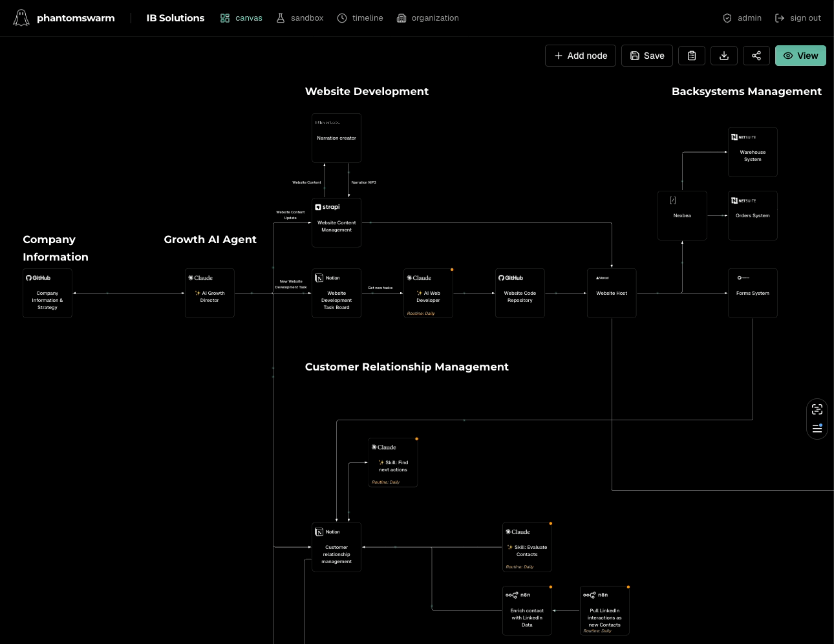The width and height of the screenshot is (834, 644).
Task: Select the Skill: Find next actions node
Action: click(393, 462)
